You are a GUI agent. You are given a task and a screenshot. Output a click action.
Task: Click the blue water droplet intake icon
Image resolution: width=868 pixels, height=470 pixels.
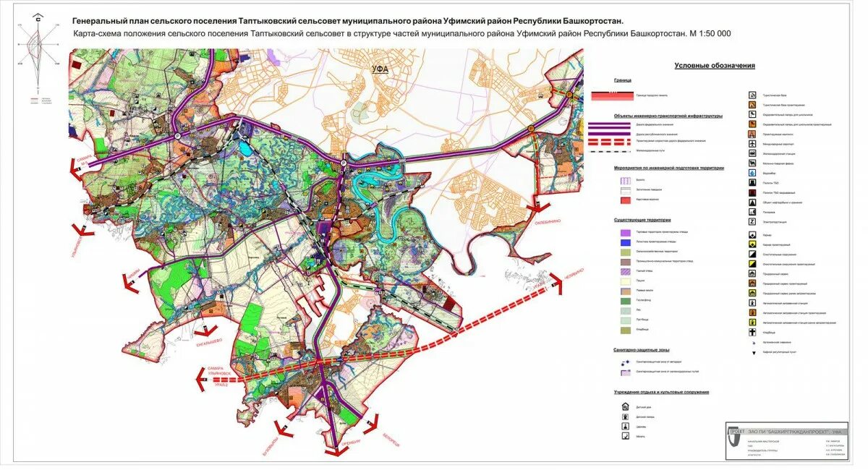752,173
